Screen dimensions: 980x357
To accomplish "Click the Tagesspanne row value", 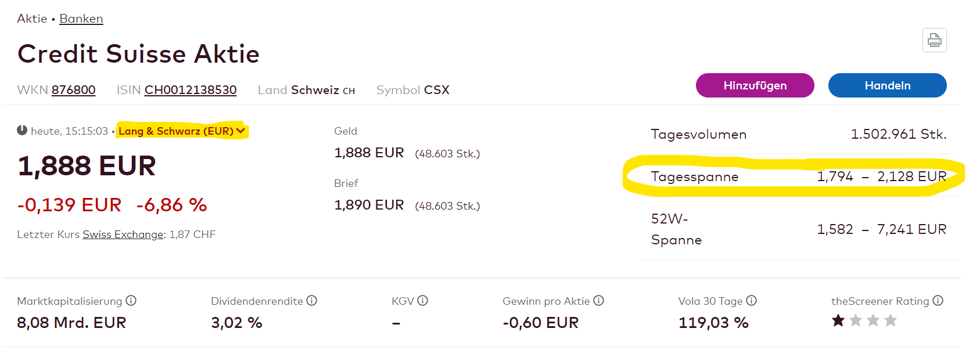I will click(881, 176).
